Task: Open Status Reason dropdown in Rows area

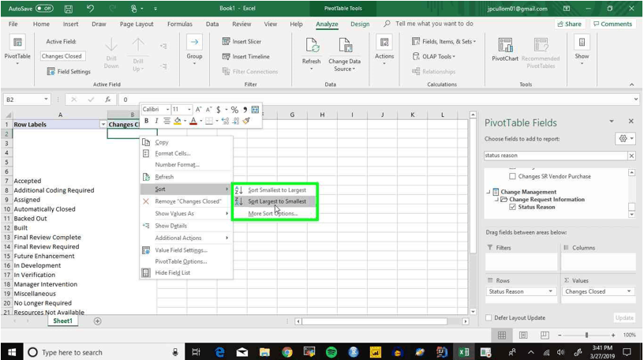Action: [x=550, y=291]
